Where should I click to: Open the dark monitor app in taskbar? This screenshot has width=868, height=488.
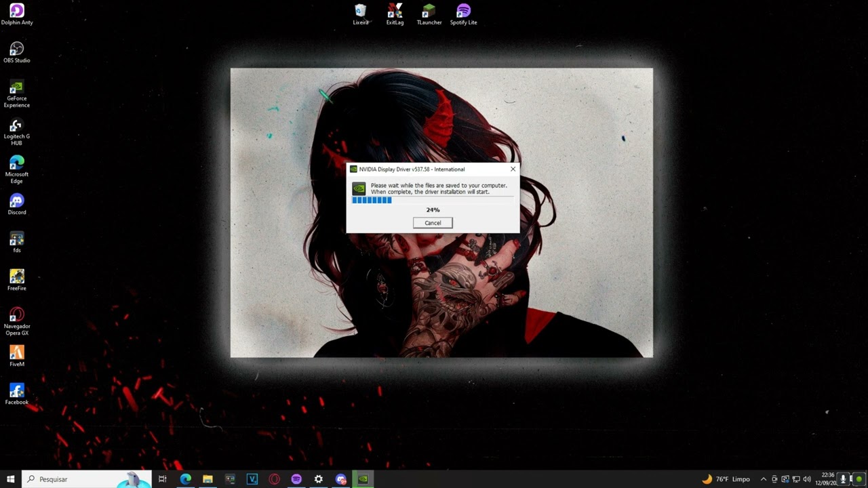coord(230,479)
